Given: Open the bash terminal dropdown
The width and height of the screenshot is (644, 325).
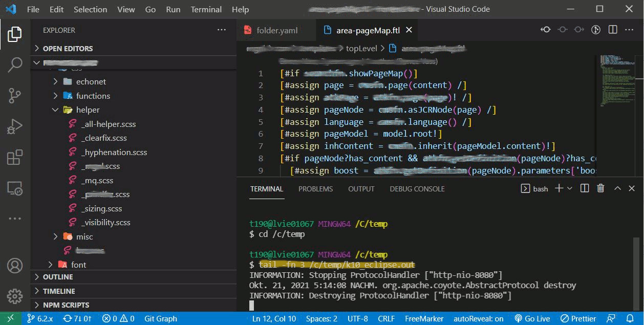Looking at the screenshot, I should pyautogui.click(x=570, y=188).
